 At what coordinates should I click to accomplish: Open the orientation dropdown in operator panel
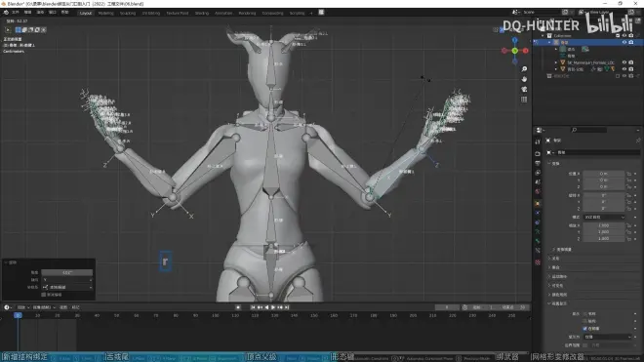pos(67,287)
